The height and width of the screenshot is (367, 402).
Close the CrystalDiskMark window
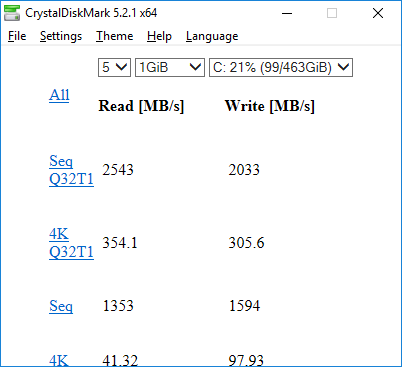point(378,13)
